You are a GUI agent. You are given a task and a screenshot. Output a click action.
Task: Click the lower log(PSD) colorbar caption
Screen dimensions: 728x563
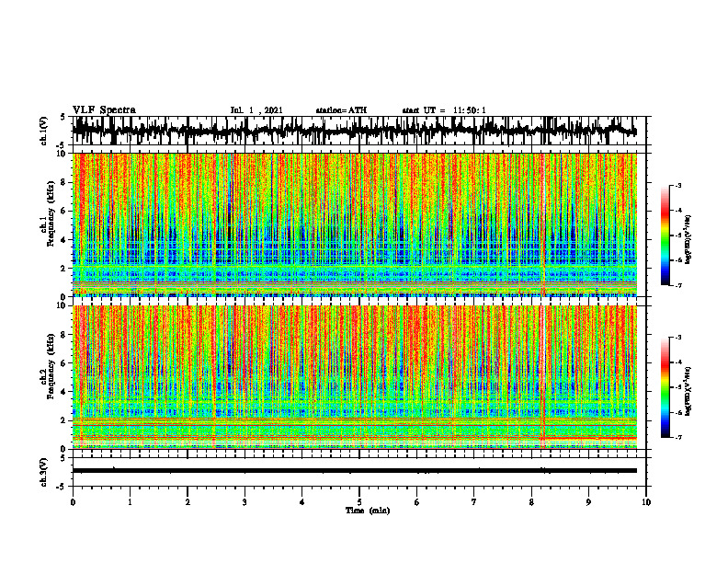(x=688, y=390)
